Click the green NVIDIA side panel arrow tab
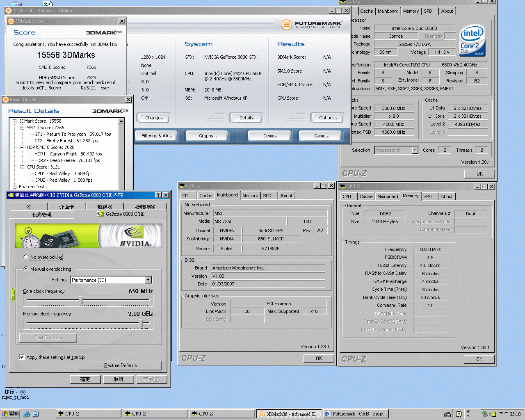Screen dimensions: 525x420 pos(13,295)
